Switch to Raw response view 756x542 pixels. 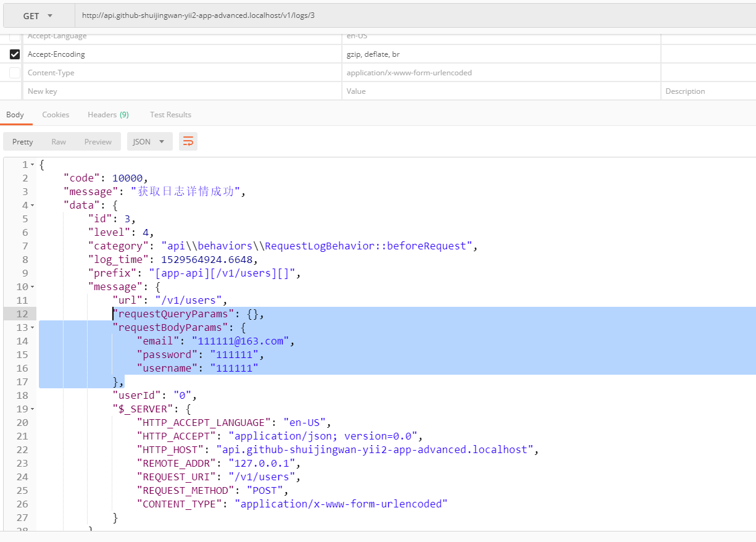pyautogui.click(x=59, y=141)
